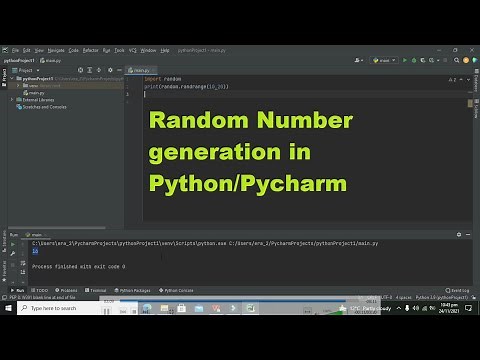480x360 pixels.
Task: Click editor right-margin scroll marker
Action: [x=470, y=103]
